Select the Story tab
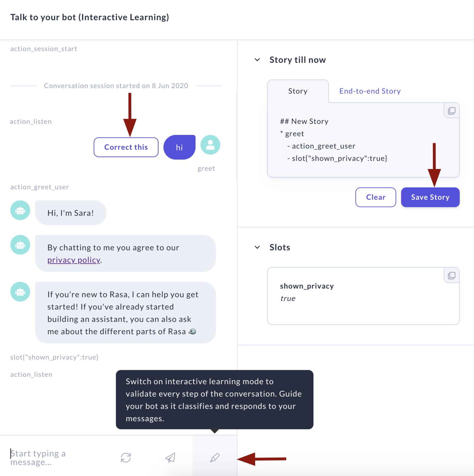The width and height of the screenshot is (474, 476). (x=298, y=91)
